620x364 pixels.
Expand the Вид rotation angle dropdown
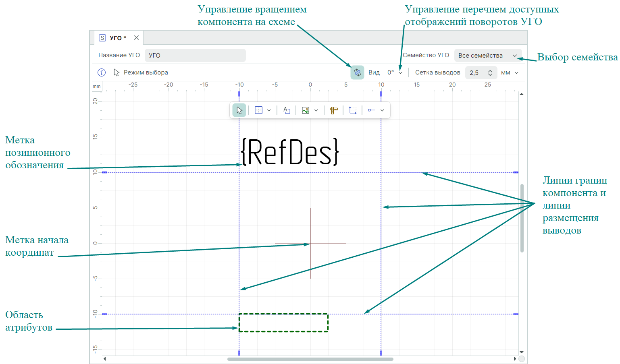click(400, 73)
